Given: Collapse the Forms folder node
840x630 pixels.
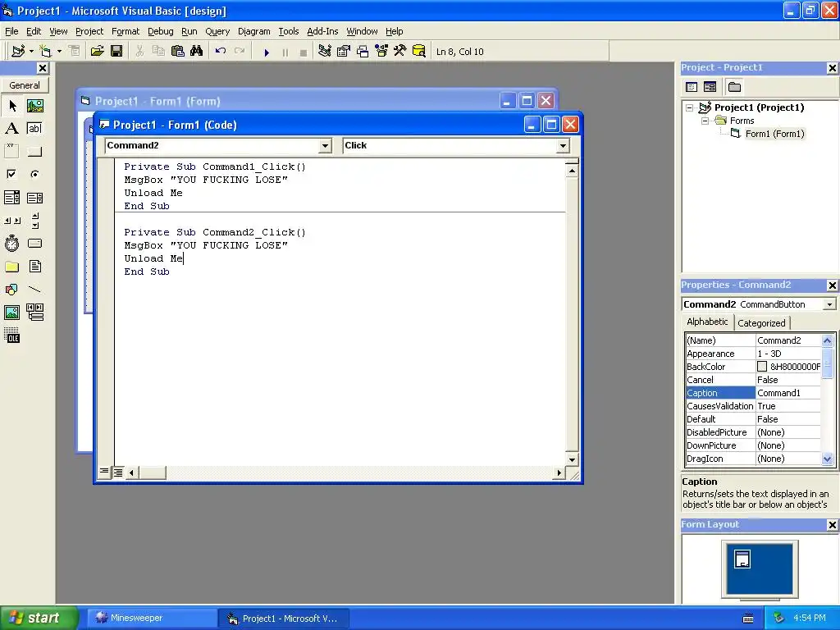Looking at the screenshot, I should (x=705, y=121).
